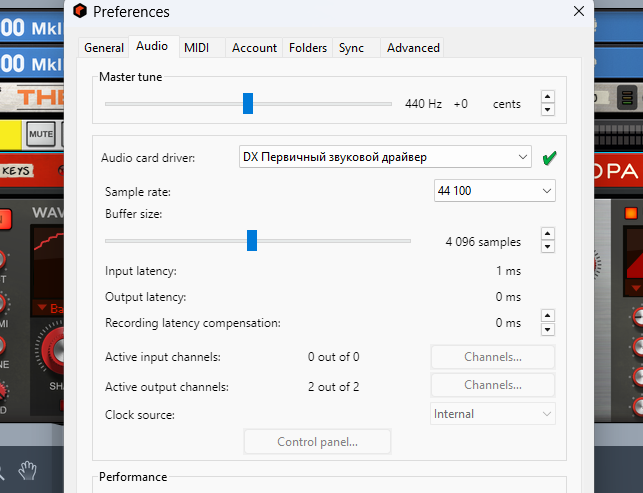Switch to the MIDI tab
Viewport: 643px width, 493px height.
point(197,47)
